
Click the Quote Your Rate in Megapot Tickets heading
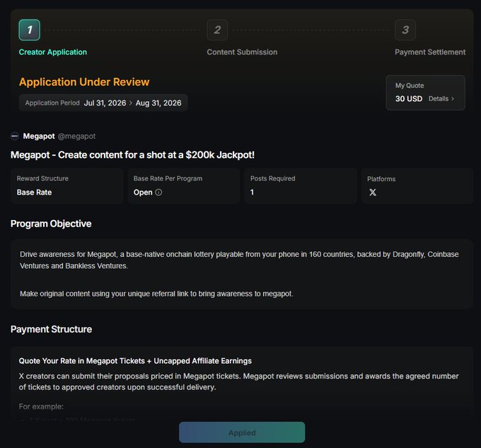point(135,361)
